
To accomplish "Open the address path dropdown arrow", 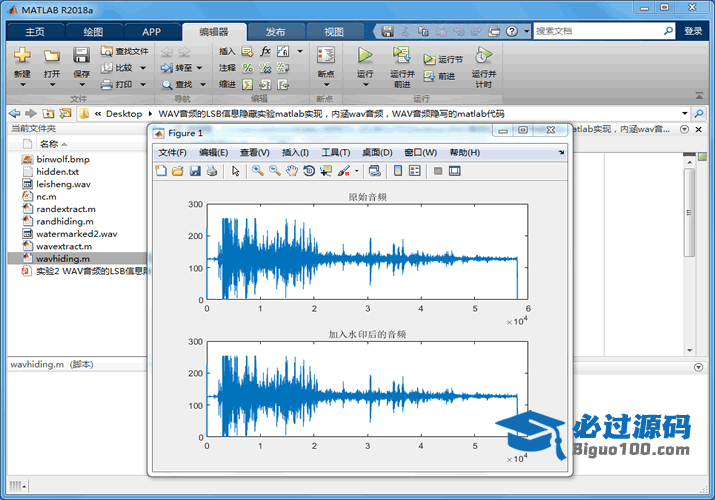I will coord(684,113).
